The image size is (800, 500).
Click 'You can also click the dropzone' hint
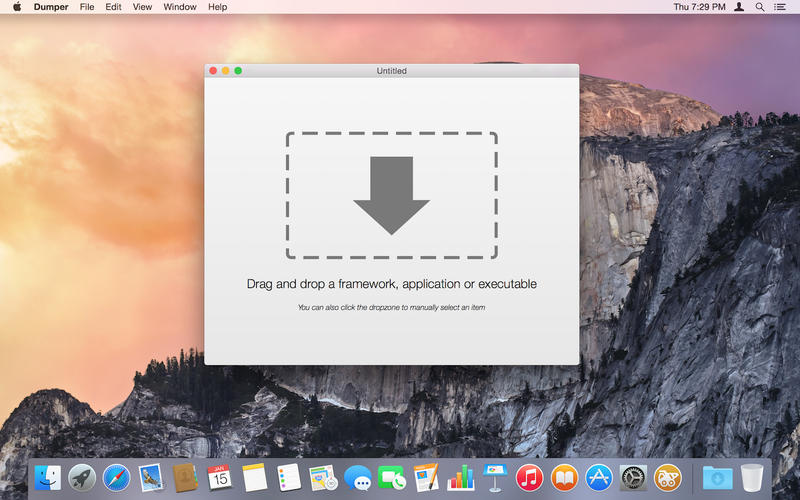[391, 308]
